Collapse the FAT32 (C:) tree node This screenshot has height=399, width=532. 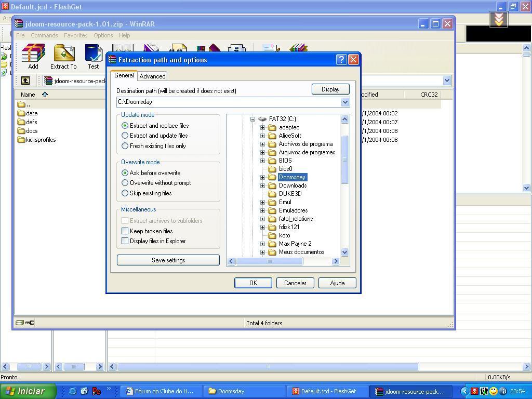252,119
